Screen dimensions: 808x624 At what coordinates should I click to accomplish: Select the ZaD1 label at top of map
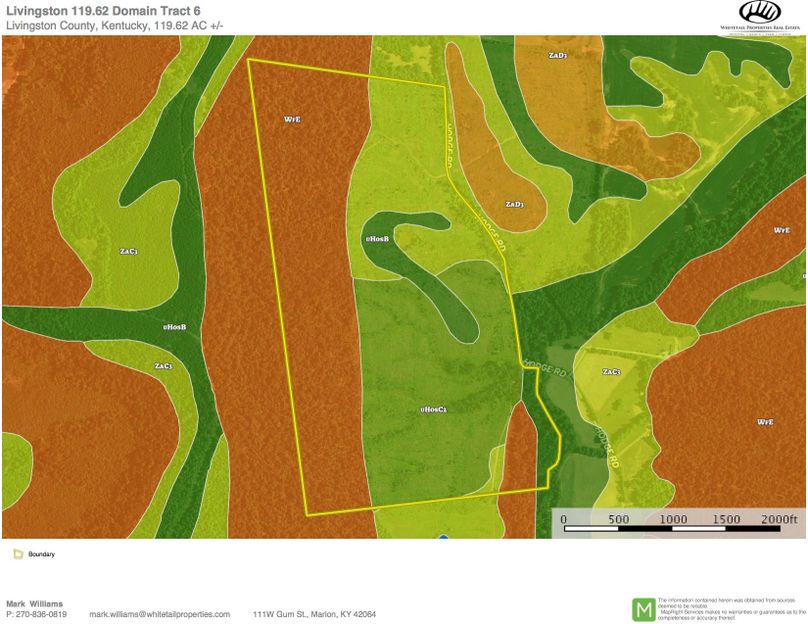pyautogui.click(x=556, y=57)
